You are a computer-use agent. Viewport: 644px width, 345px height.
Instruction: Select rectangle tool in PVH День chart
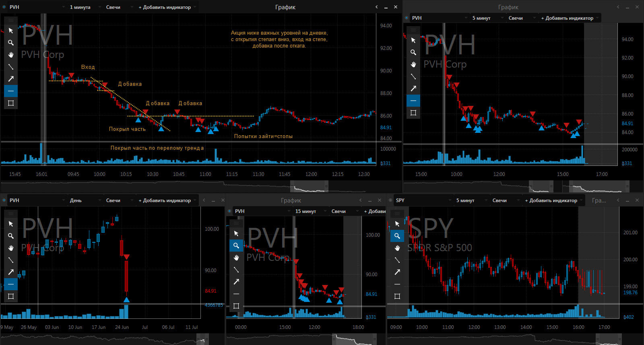click(x=11, y=296)
